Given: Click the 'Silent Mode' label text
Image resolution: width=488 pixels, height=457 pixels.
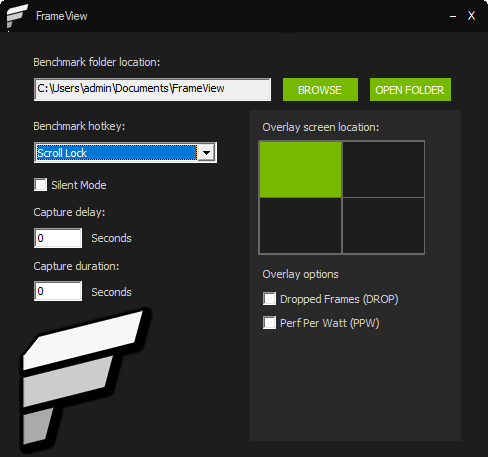Looking at the screenshot, I should coord(79,185).
